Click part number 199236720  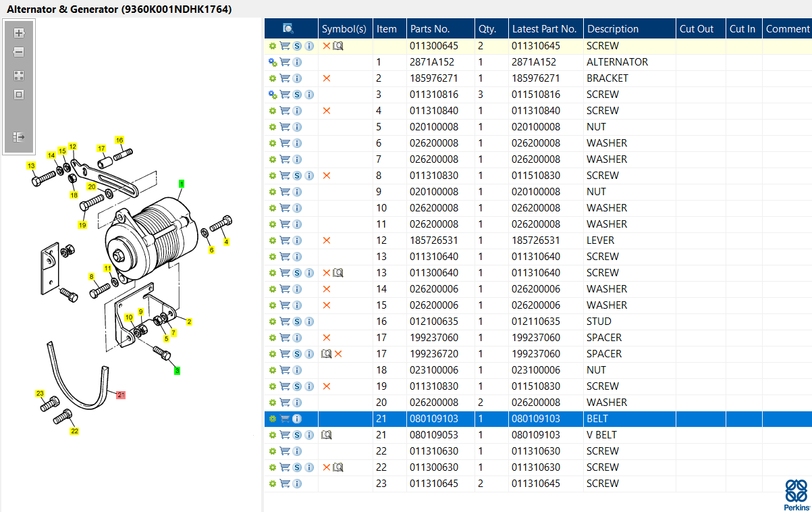pyautogui.click(x=433, y=354)
